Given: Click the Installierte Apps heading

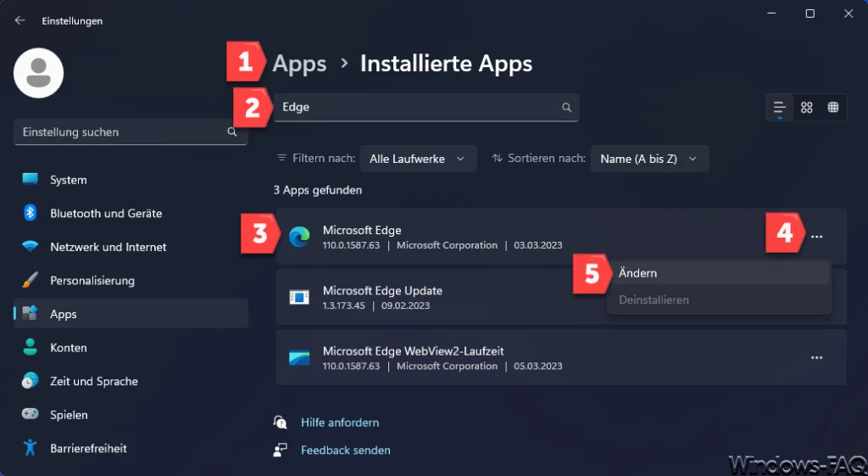Looking at the screenshot, I should pos(446,64).
